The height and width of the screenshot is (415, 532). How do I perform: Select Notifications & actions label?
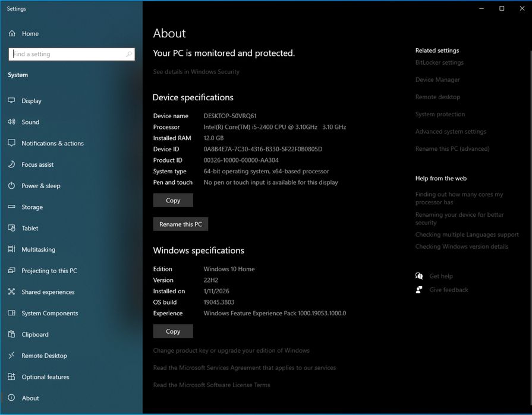[52, 143]
